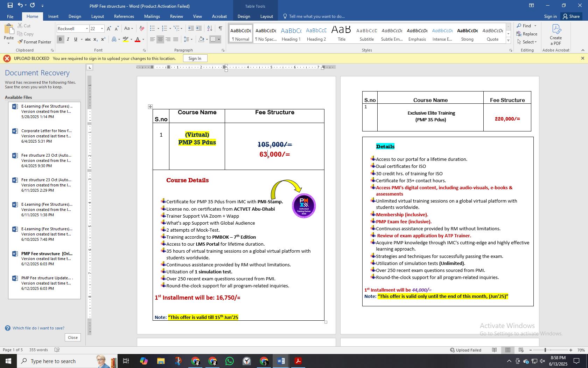Screen dimensions: 588x368
Task: Switch to the Web Layout view icon
Action: point(521,350)
